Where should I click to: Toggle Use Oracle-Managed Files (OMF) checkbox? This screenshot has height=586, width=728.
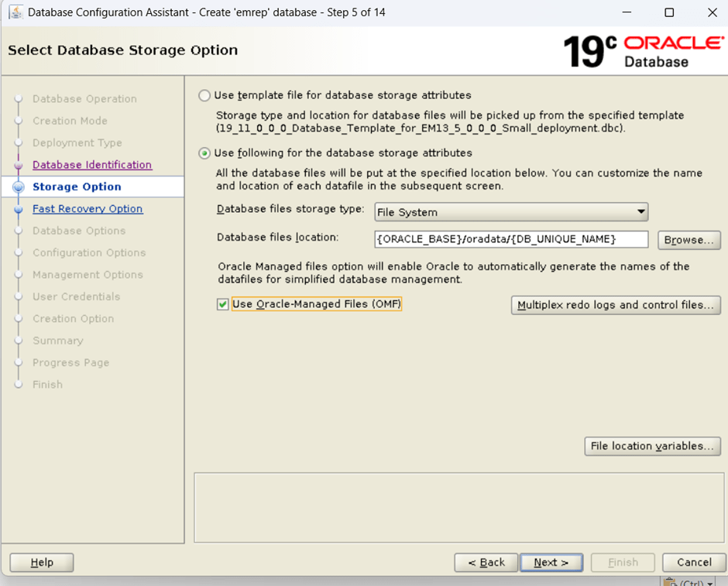click(223, 304)
